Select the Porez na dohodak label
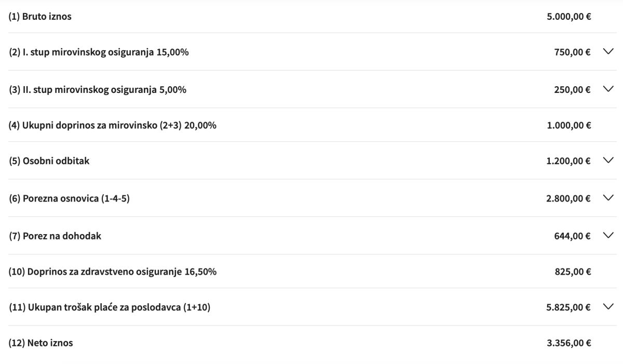Viewport: 623px width, 364px height. click(55, 236)
